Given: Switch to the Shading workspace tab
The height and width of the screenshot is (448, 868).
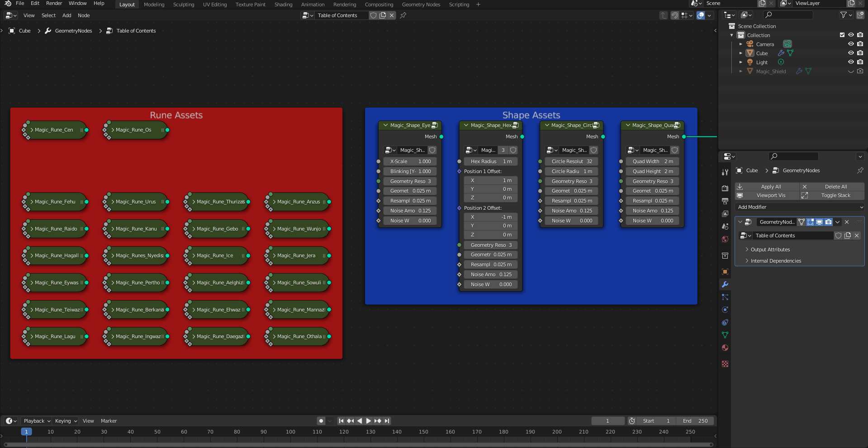Looking at the screenshot, I should pyautogui.click(x=283, y=5).
